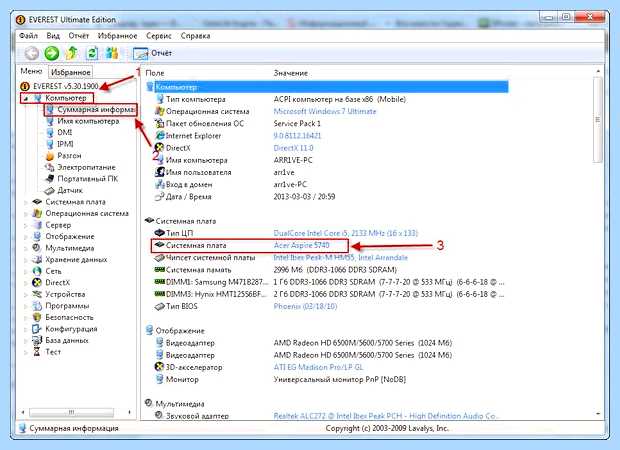620x450 pixels.
Task: Click the Поле column header
Action: pyautogui.click(x=155, y=73)
